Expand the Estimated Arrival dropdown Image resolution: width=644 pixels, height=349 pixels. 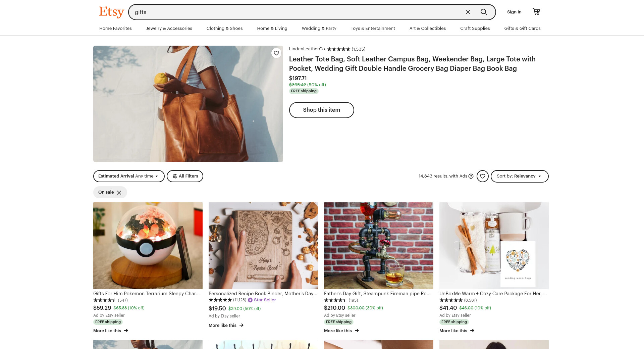tap(128, 176)
